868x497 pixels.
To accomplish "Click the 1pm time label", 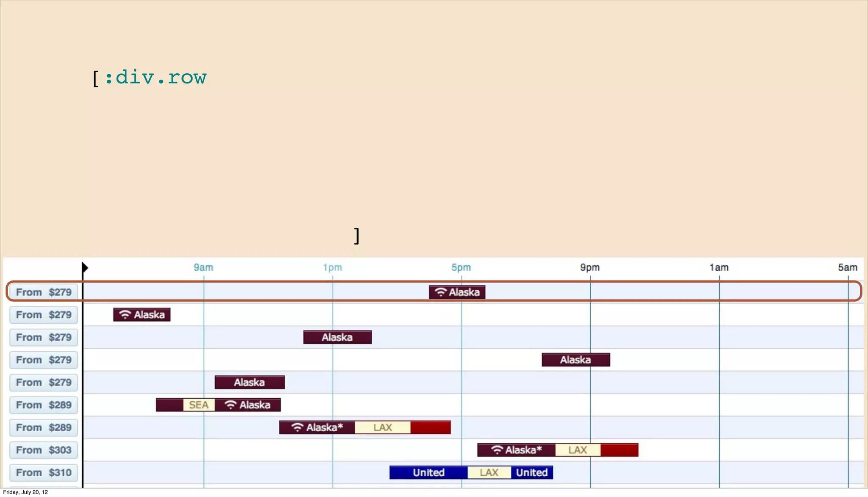I will 332,267.
